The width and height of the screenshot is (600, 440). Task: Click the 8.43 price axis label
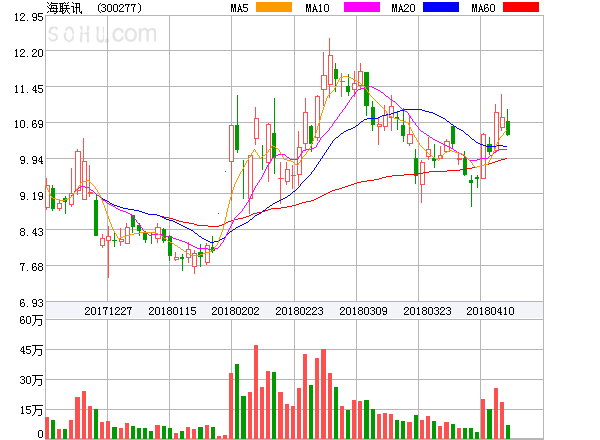pos(31,232)
